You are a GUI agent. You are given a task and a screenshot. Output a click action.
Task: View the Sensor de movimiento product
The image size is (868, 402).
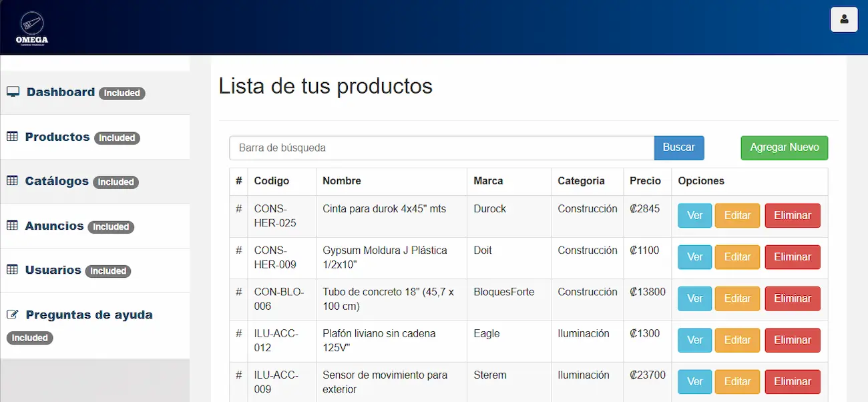click(694, 381)
